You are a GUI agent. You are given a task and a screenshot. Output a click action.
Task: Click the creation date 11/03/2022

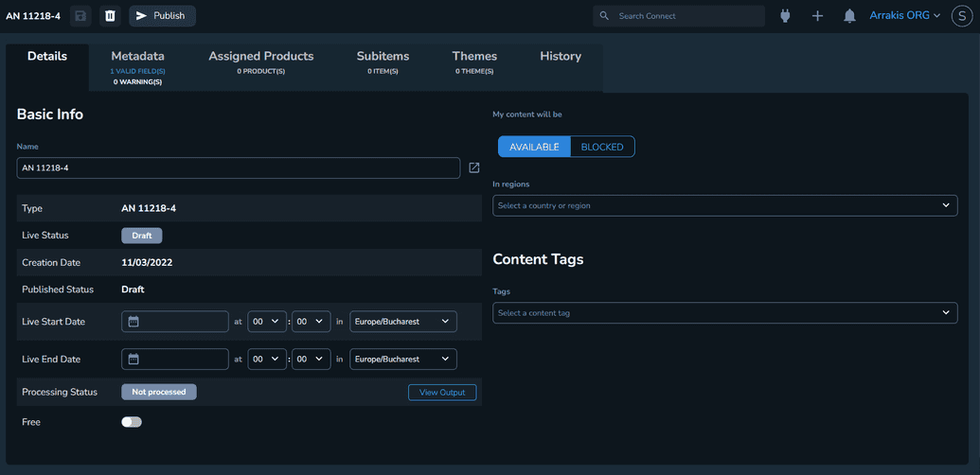147,263
